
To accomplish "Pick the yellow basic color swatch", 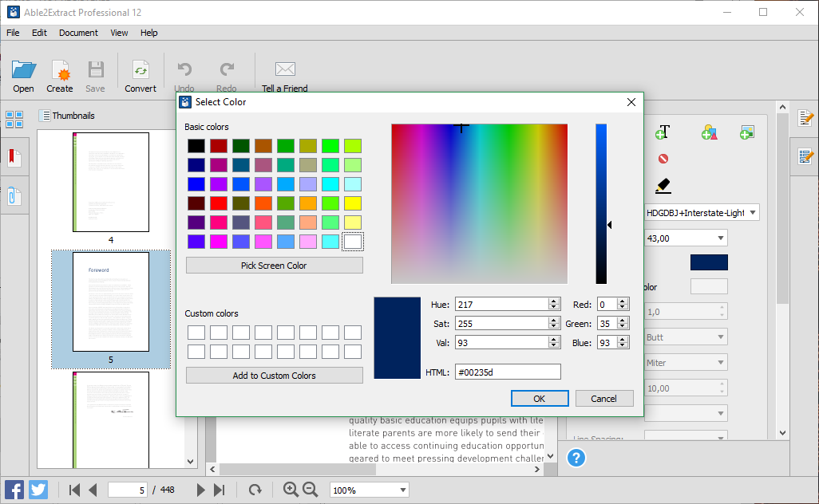I will click(353, 203).
